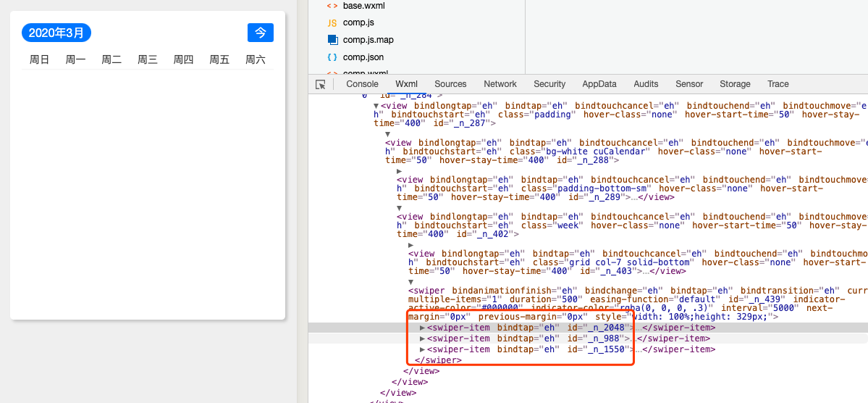Expand swiper-item with id _n_988
Screen dimensions: 868x403
[x=423, y=338]
